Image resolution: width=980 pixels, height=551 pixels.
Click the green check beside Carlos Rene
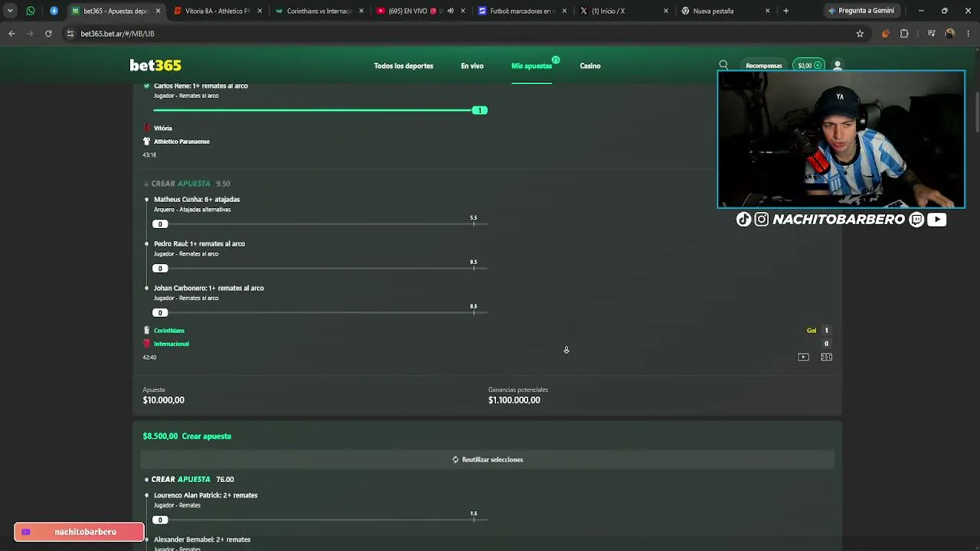[147, 86]
